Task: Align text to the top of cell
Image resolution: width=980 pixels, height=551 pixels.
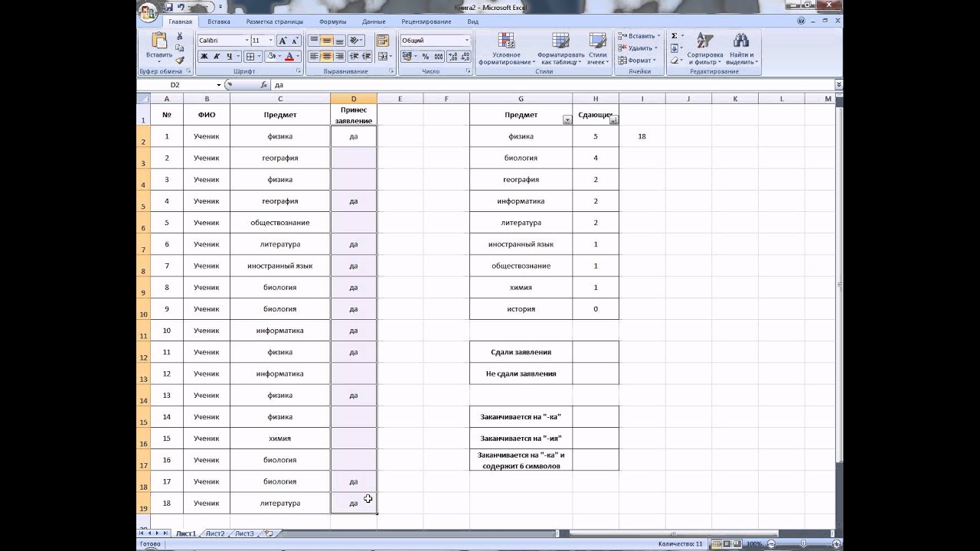Action: 314,41
